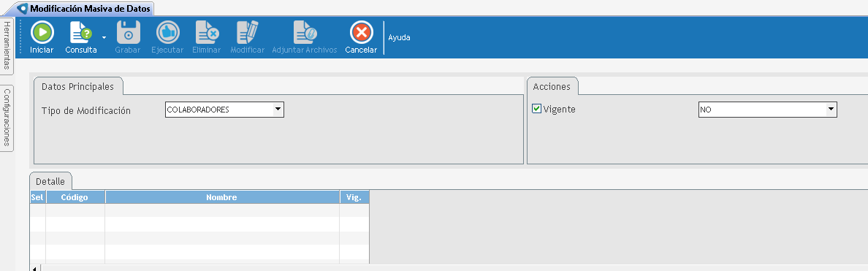Click the Vig. column header
868x271 pixels.
(x=354, y=197)
